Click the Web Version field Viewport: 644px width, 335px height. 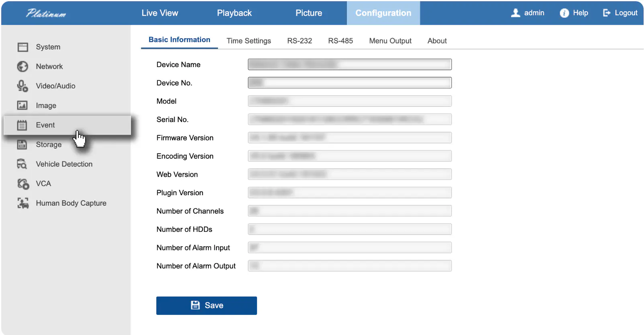pyautogui.click(x=350, y=174)
